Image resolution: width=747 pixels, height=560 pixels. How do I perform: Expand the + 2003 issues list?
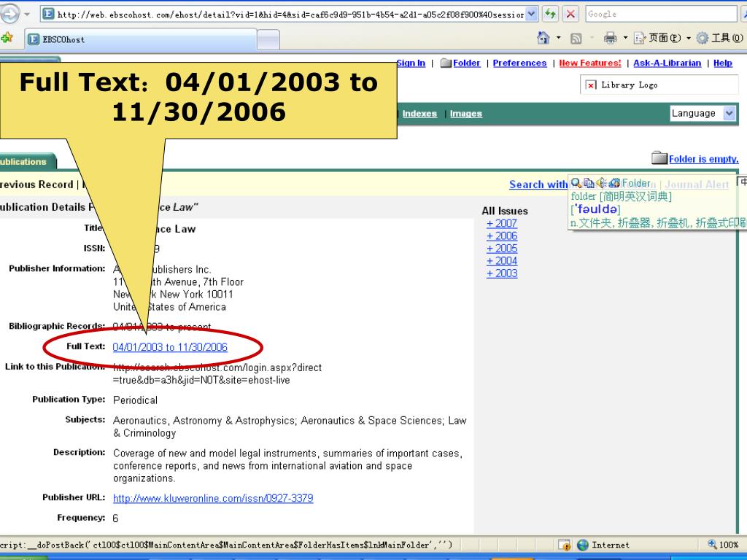point(502,273)
